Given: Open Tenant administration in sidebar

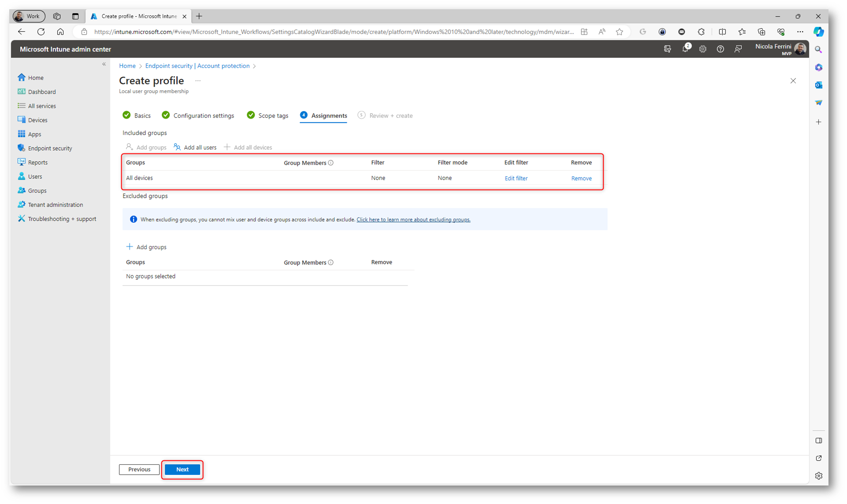Looking at the screenshot, I should 55,205.
